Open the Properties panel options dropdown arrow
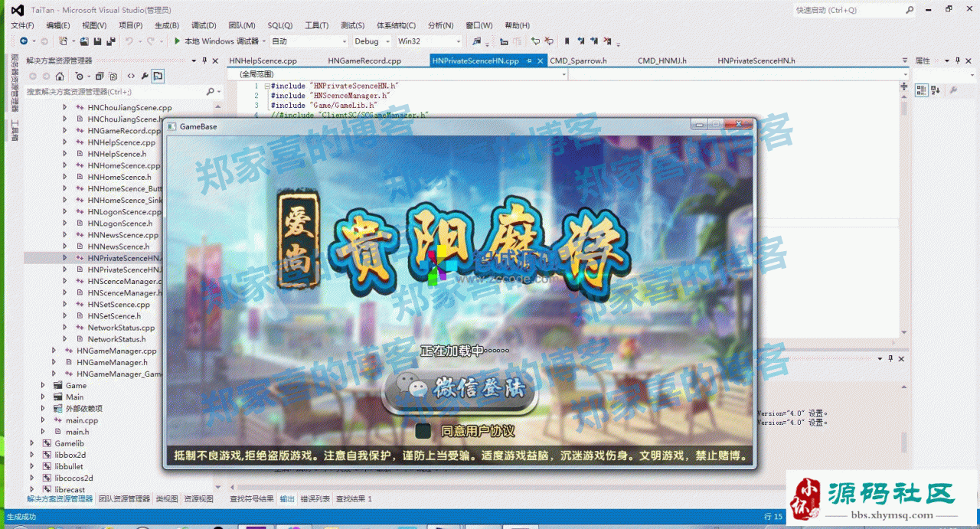Image resolution: width=980 pixels, height=529 pixels. point(946,60)
